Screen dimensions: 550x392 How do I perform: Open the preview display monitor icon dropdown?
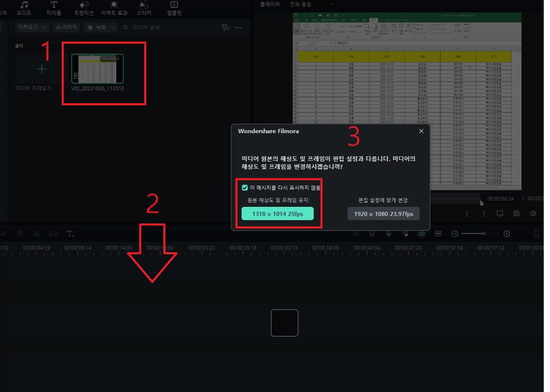[500, 213]
